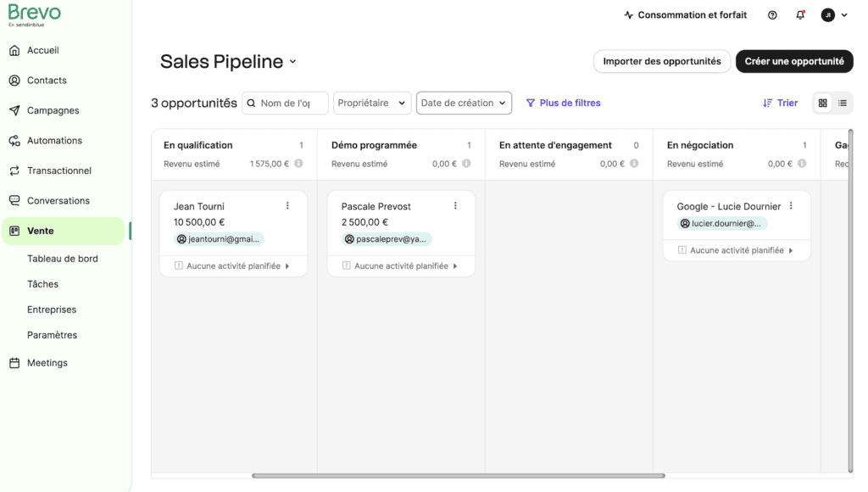Open the three-dot menu on Jean Tourni card

(287, 206)
